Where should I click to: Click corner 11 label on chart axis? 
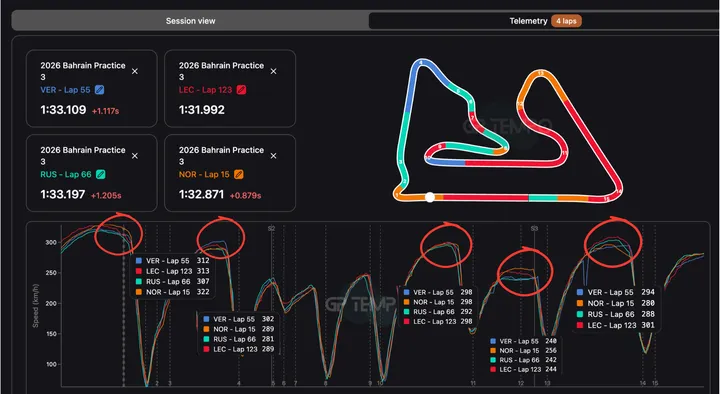(473, 383)
